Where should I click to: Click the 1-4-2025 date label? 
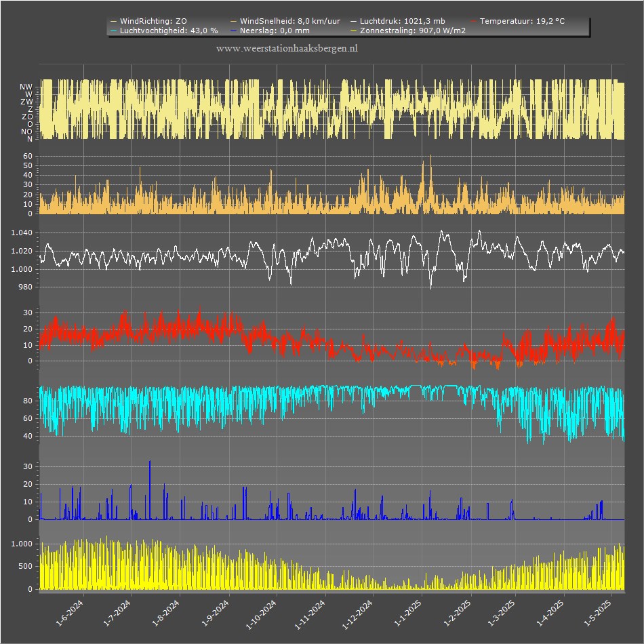pos(550,613)
